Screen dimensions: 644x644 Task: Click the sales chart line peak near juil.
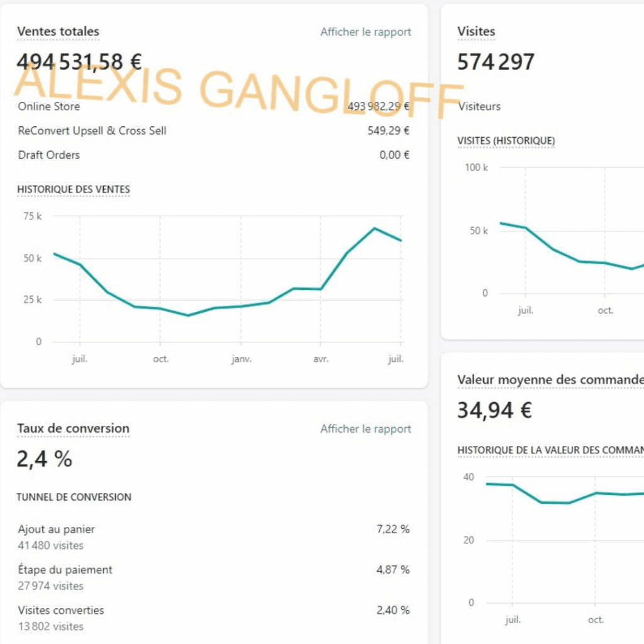point(374,228)
